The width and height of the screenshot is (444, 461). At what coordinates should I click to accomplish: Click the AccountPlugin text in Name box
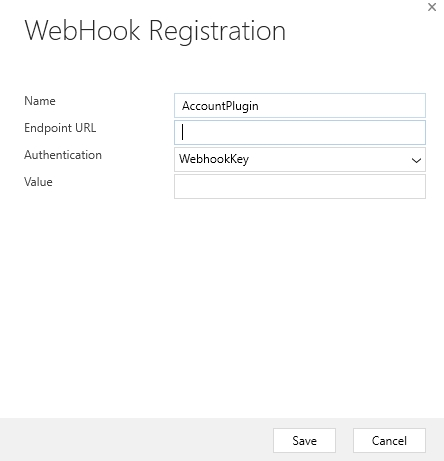pyautogui.click(x=220, y=106)
